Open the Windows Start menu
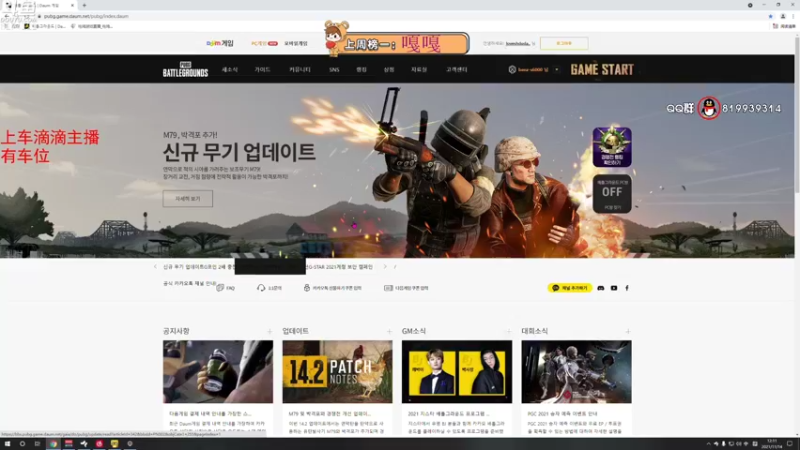This screenshot has width=800, height=450. (x=7, y=444)
